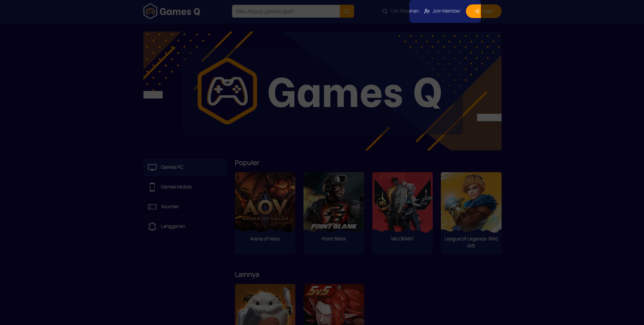Click the orange search magnifier button
The width and height of the screenshot is (644, 325).
coord(347,11)
